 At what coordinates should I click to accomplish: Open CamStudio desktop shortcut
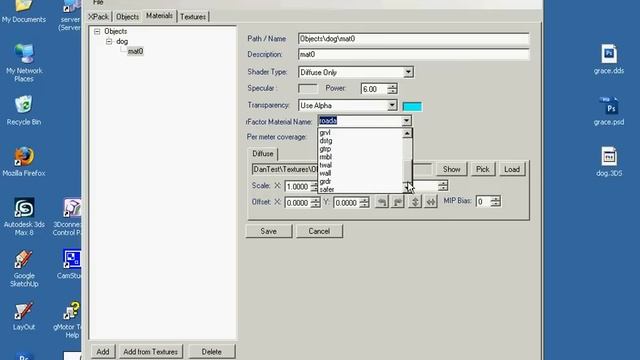(71, 264)
